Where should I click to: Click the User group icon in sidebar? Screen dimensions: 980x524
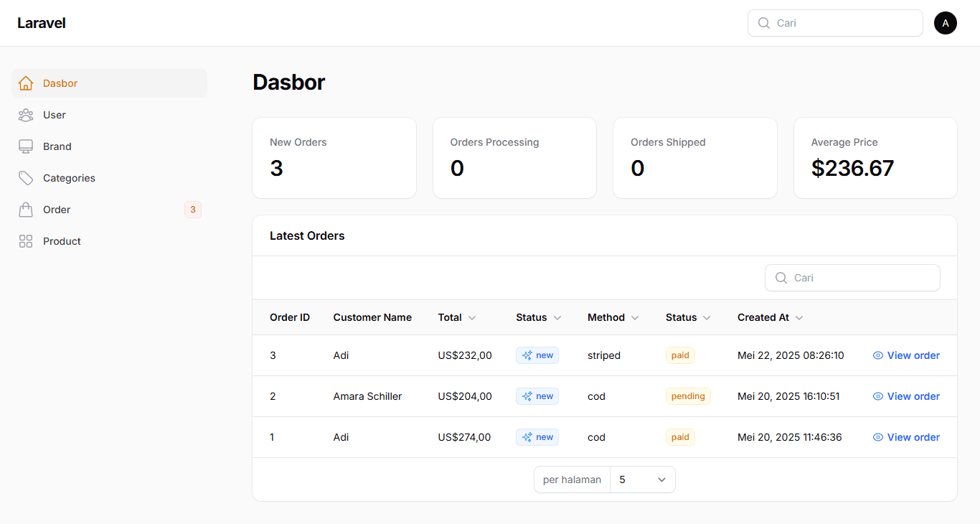(26, 115)
